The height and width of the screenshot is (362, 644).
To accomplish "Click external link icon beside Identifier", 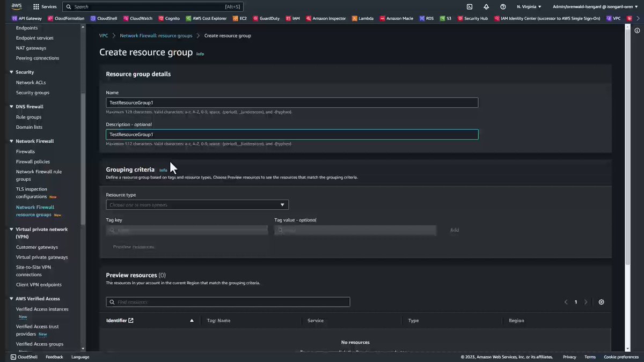I will (x=131, y=321).
